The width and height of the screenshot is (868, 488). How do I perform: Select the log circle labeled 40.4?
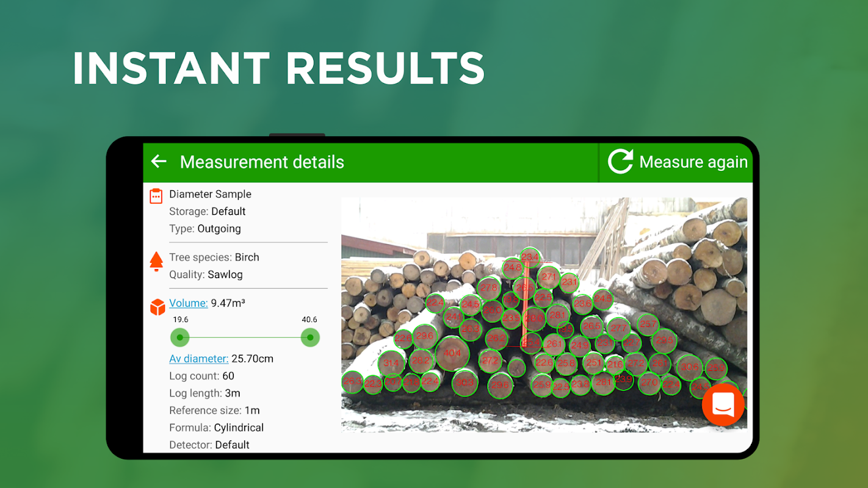452,353
